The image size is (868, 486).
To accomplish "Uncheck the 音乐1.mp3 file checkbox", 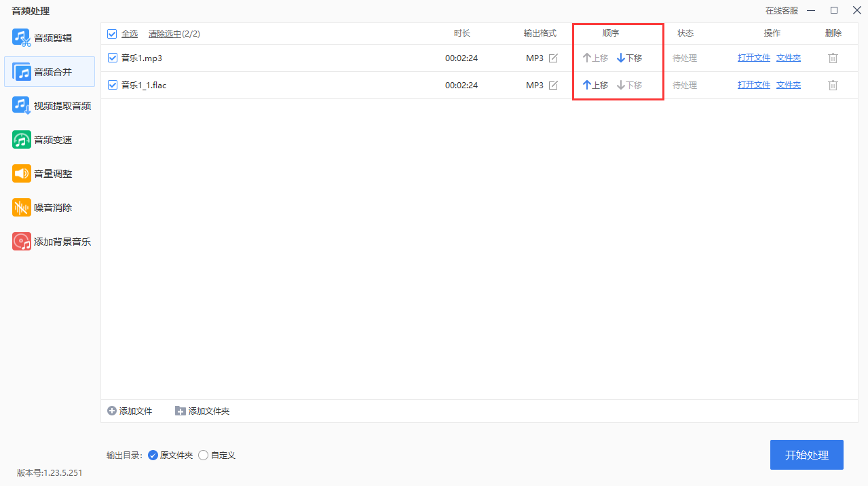I will (113, 58).
